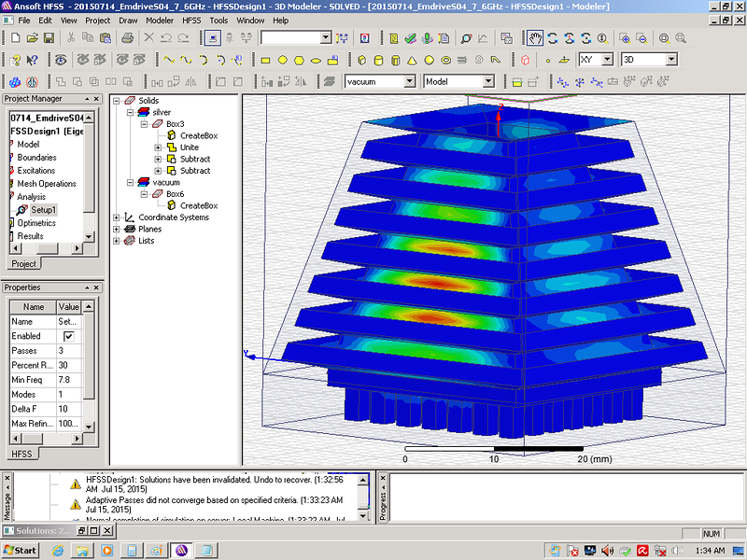Viewport: 747px width, 560px height.
Task: Expand the Unite operation node
Action: [158, 147]
